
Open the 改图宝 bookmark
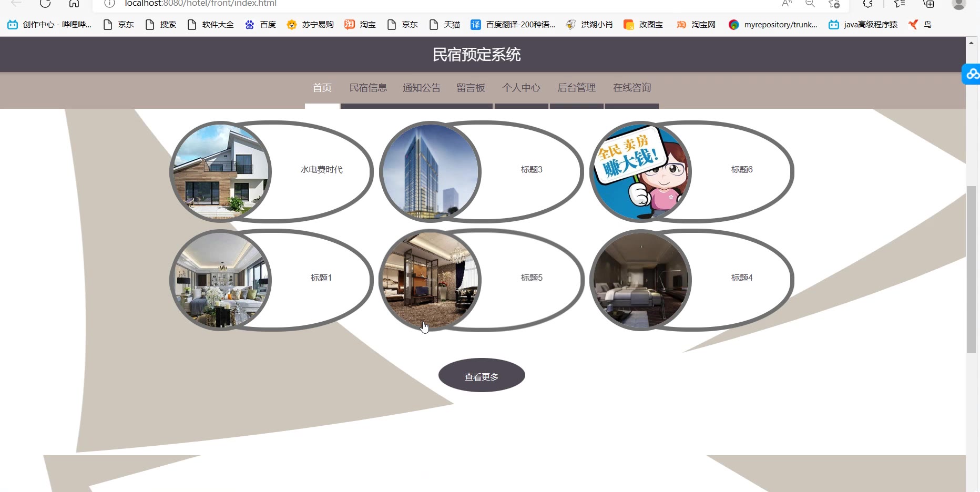point(643,25)
